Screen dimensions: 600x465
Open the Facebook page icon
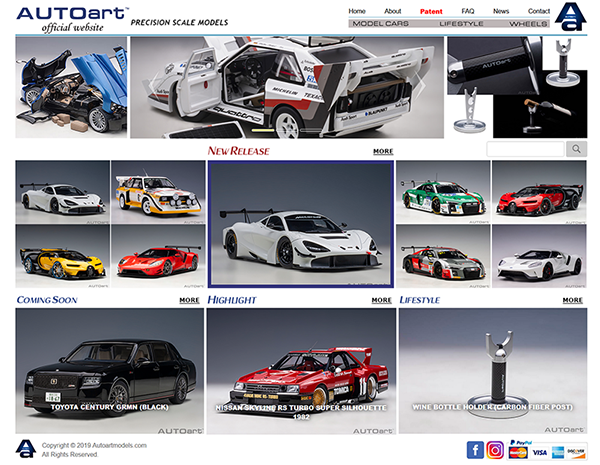point(476,449)
